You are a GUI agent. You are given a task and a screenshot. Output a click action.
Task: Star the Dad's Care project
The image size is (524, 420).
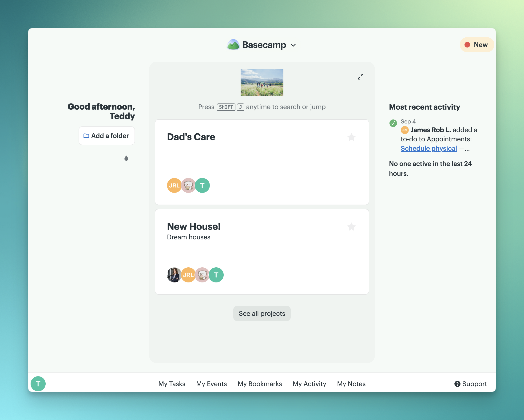(351, 137)
